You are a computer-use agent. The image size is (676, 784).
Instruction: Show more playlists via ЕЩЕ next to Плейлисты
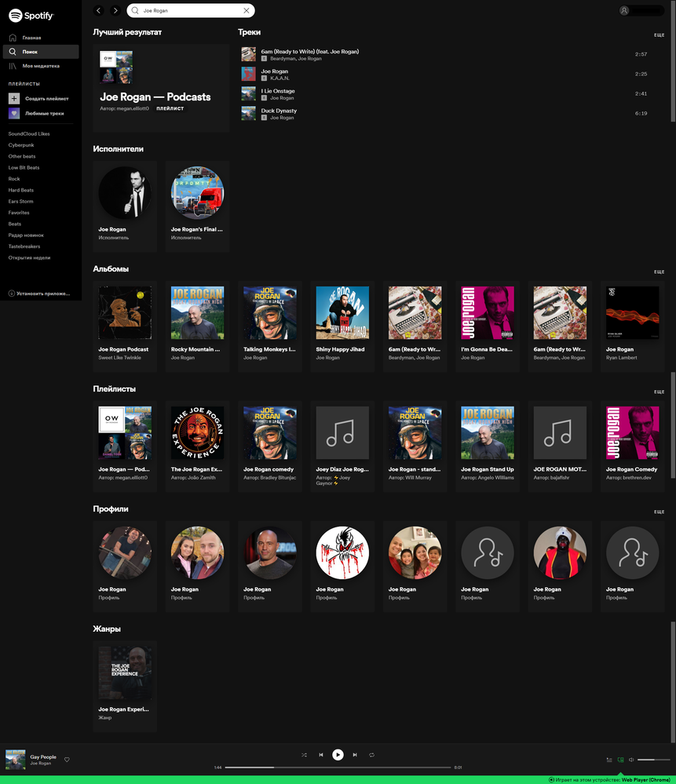point(659,392)
